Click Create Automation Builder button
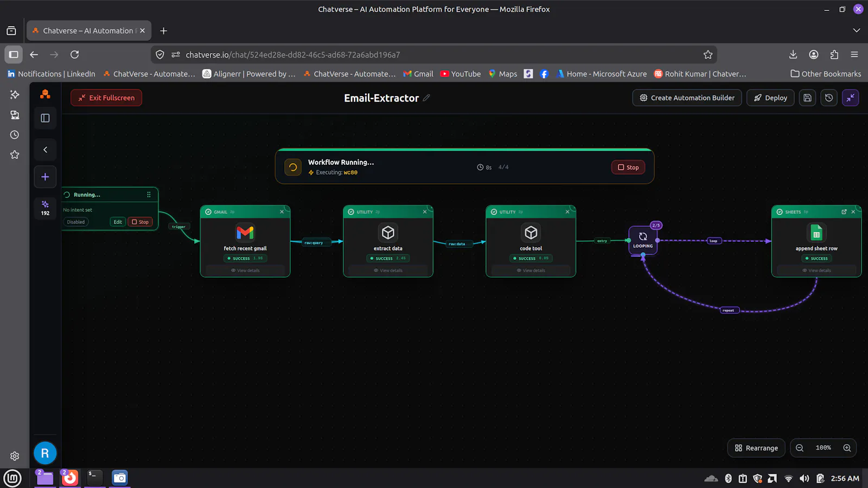 point(687,98)
